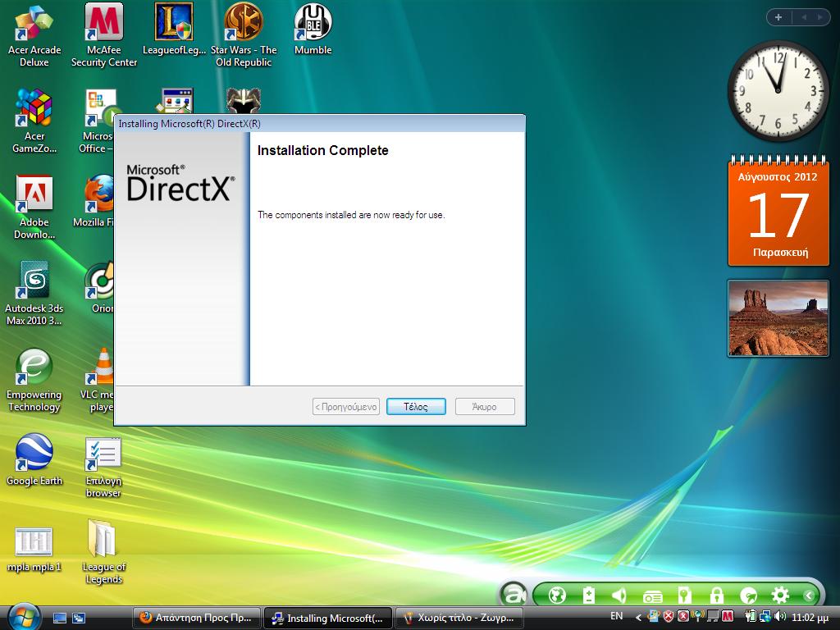Click the speaker icon in the Acer dock

(619, 596)
